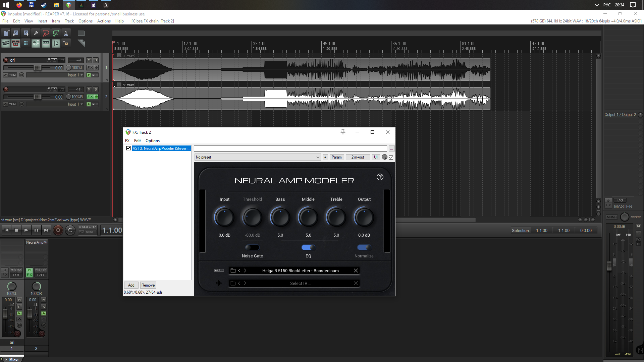Toggle the grid lines toolbar icon

(25, 43)
